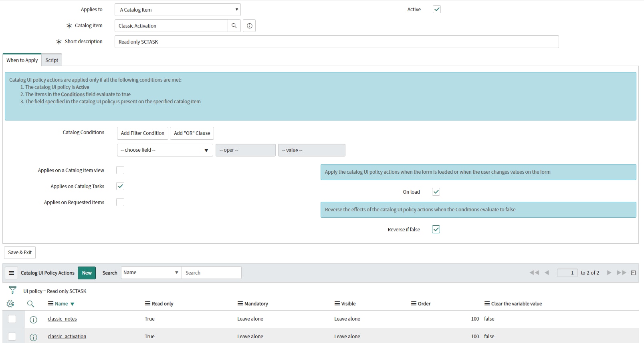The width and height of the screenshot is (644, 343).
Task: Toggle the On load checkbox
Action: point(436,192)
